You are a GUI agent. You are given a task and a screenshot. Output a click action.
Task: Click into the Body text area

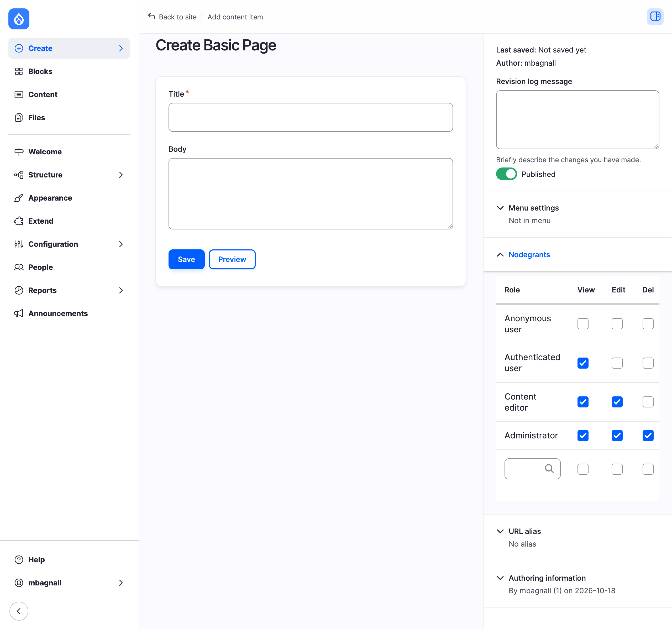coord(311,194)
